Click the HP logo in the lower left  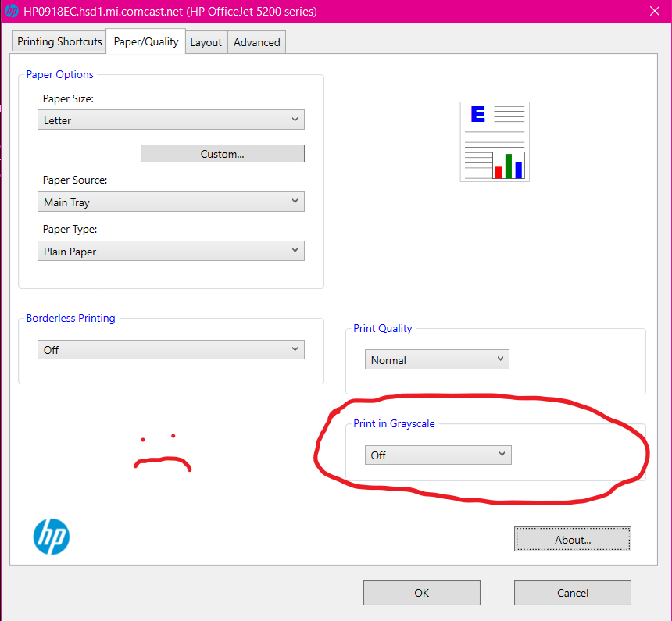pos(52,537)
